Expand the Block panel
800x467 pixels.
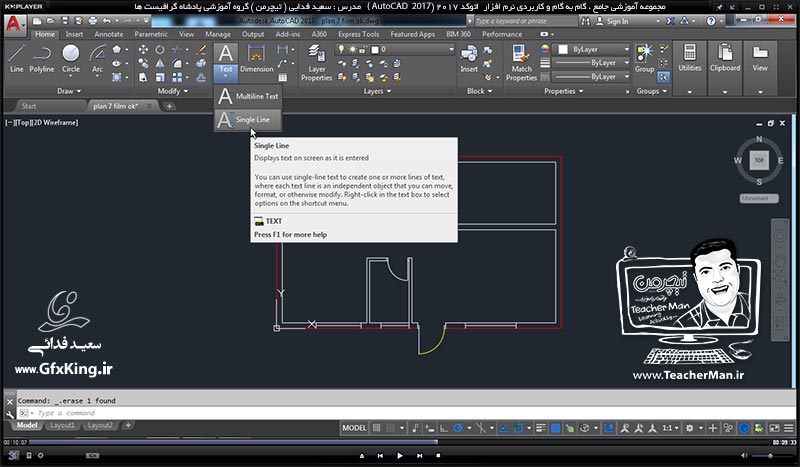pos(480,91)
